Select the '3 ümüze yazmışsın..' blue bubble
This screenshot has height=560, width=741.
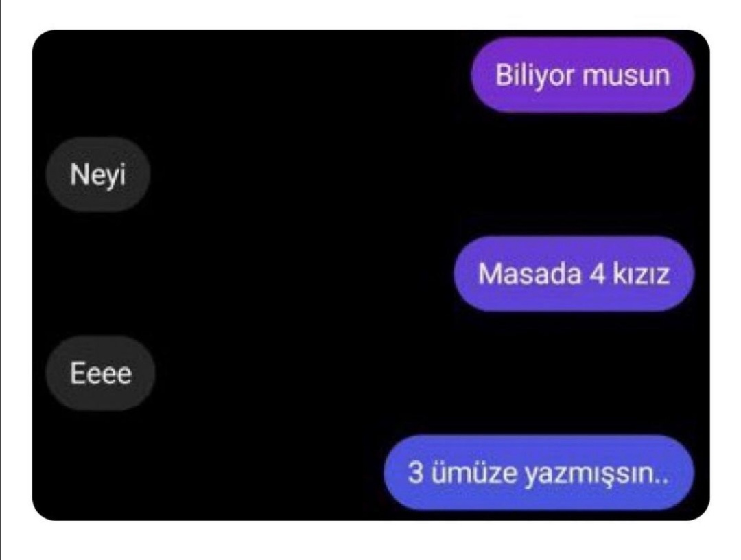539,473
